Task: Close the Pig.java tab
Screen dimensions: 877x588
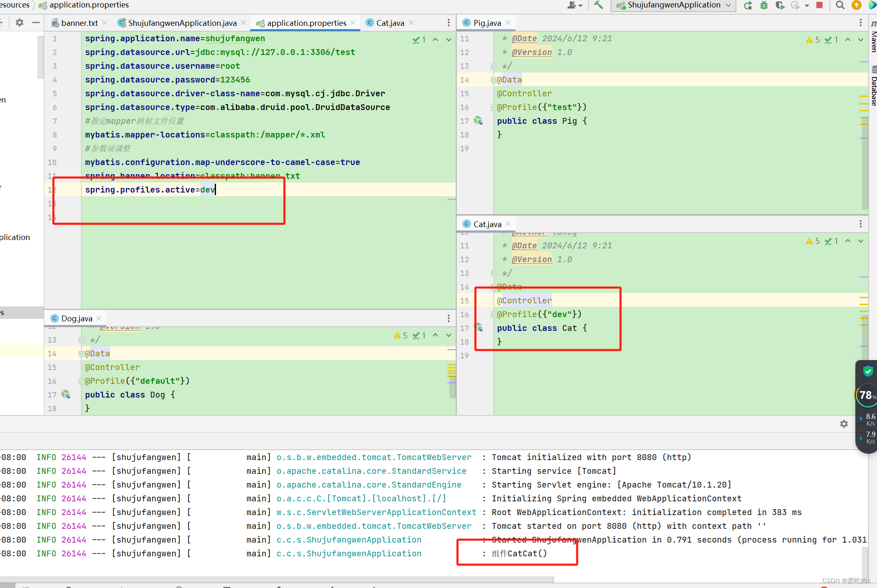Action: coord(508,23)
